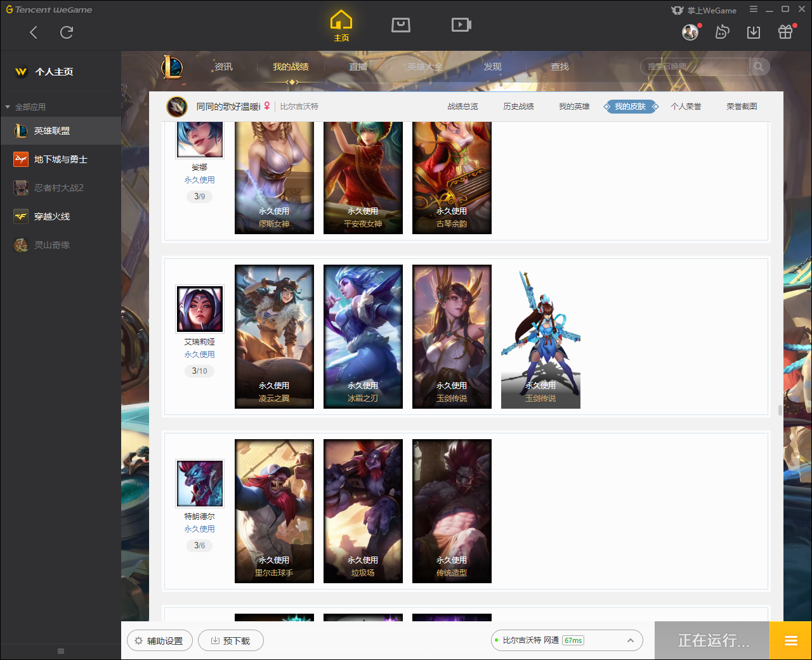Open the yellow launch options menu button

pyautogui.click(x=790, y=640)
